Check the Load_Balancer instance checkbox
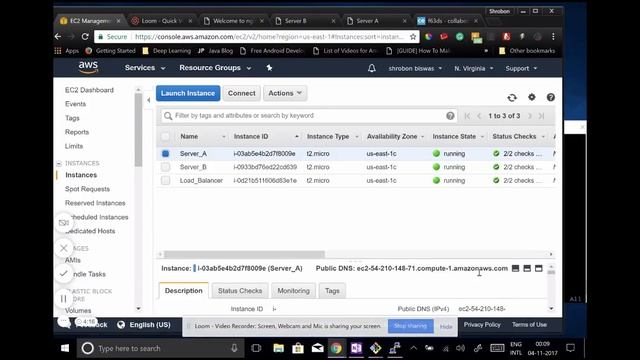This screenshot has height=360, width=640. pyautogui.click(x=165, y=180)
